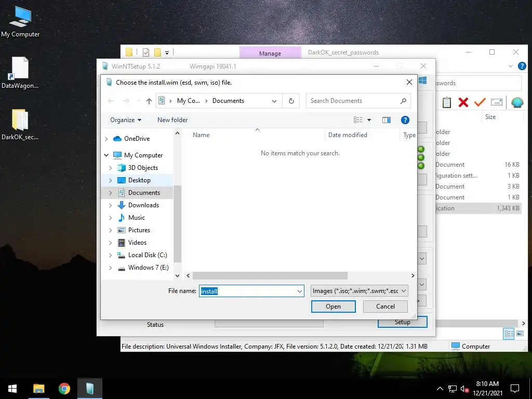
Task: Click the rename icon in Explorer toolbar
Action: pyautogui.click(x=496, y=102)
